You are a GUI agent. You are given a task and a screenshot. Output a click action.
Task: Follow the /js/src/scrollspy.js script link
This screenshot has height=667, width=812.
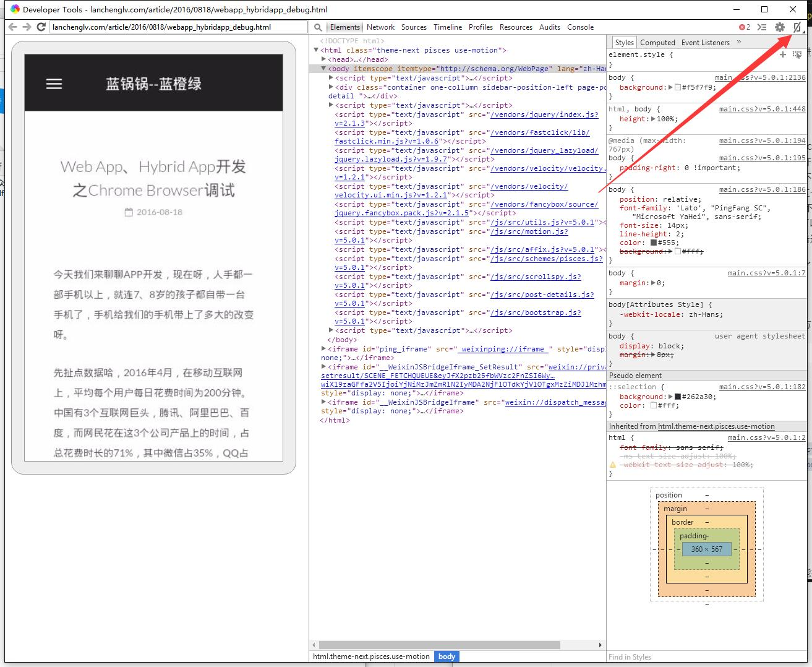point(536,277)
